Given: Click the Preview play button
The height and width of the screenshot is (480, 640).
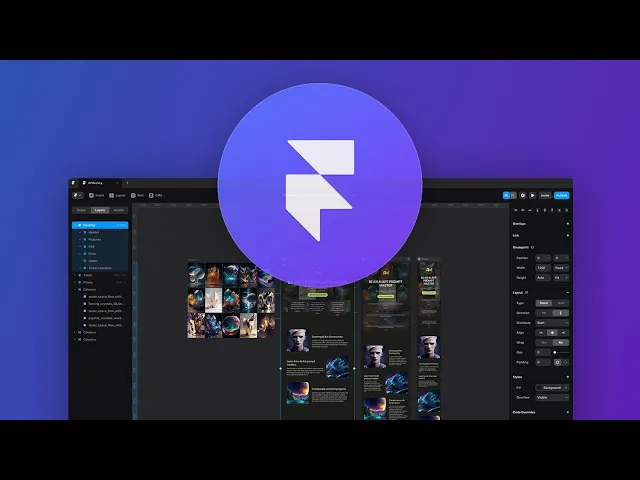Looking at the screenshot, I should pyautogui.click(x=532, y=196).
